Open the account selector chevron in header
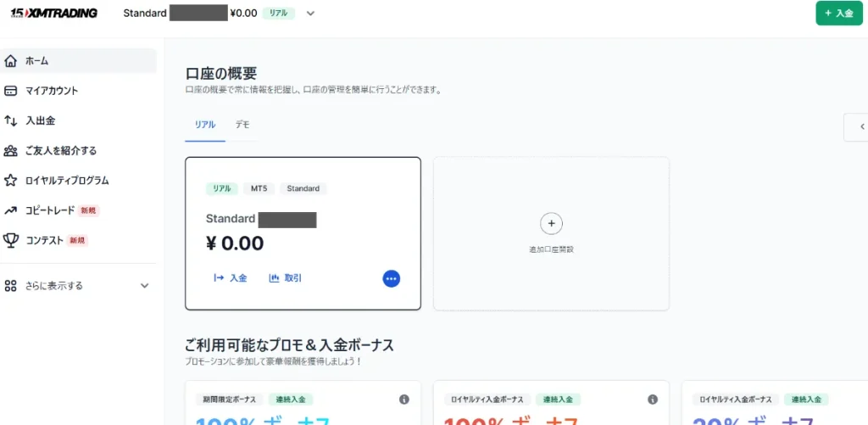Screen dimensions: 868x425 (310, 14)
